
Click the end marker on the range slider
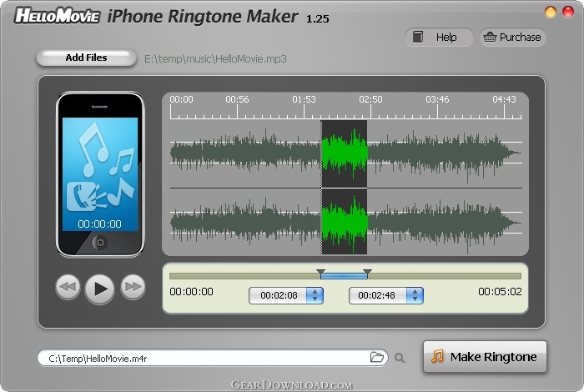367,272
